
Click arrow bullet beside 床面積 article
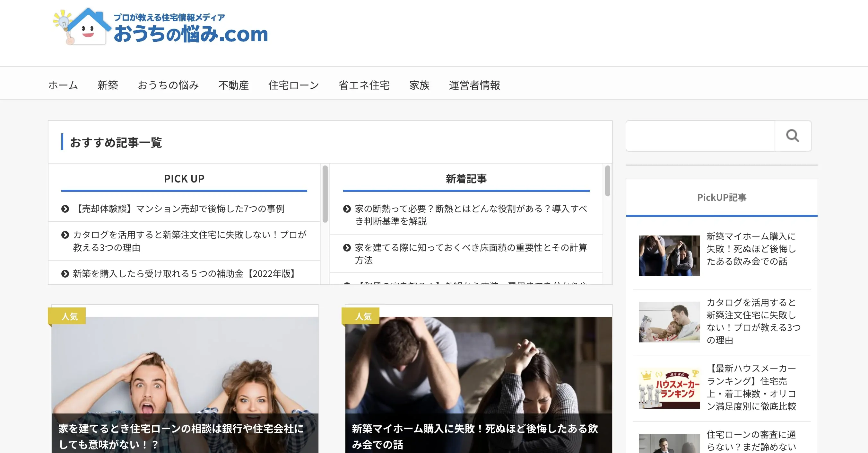(347, 248)
